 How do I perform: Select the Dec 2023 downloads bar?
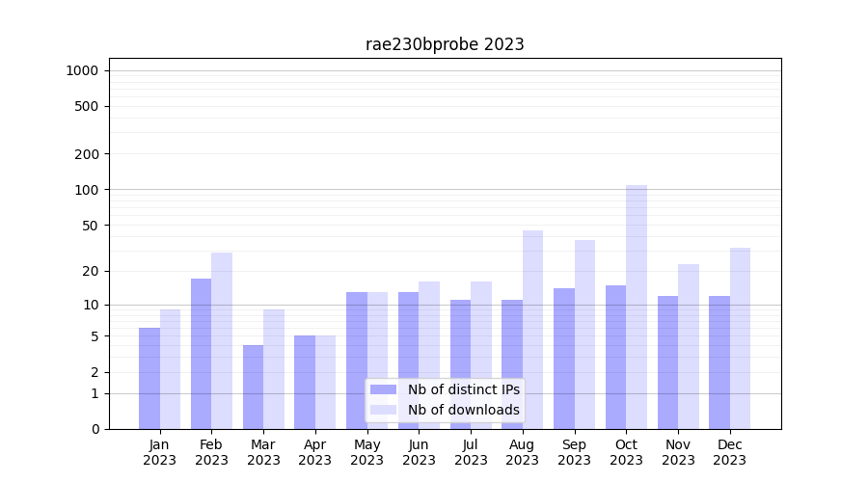[740, 338]
